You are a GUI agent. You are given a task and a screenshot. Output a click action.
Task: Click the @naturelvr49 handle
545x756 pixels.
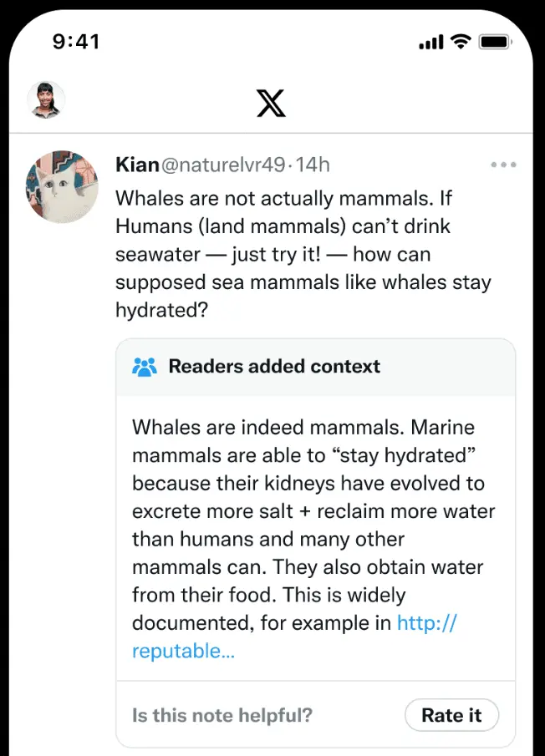(x=222, y=165)
